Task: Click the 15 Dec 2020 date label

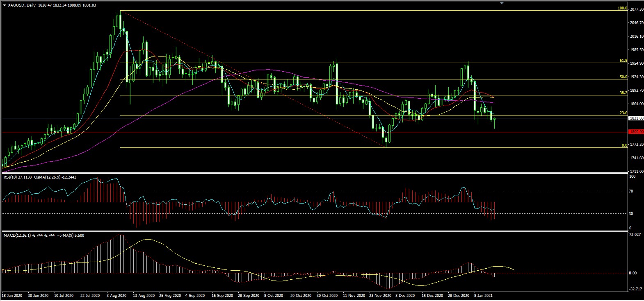Action: click(432, 296)
